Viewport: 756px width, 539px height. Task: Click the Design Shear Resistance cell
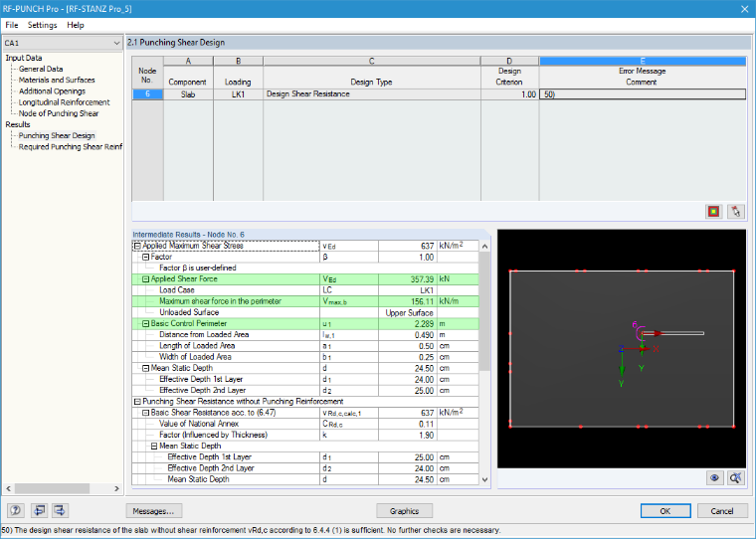pyautogui.click(x=371, y=94)
